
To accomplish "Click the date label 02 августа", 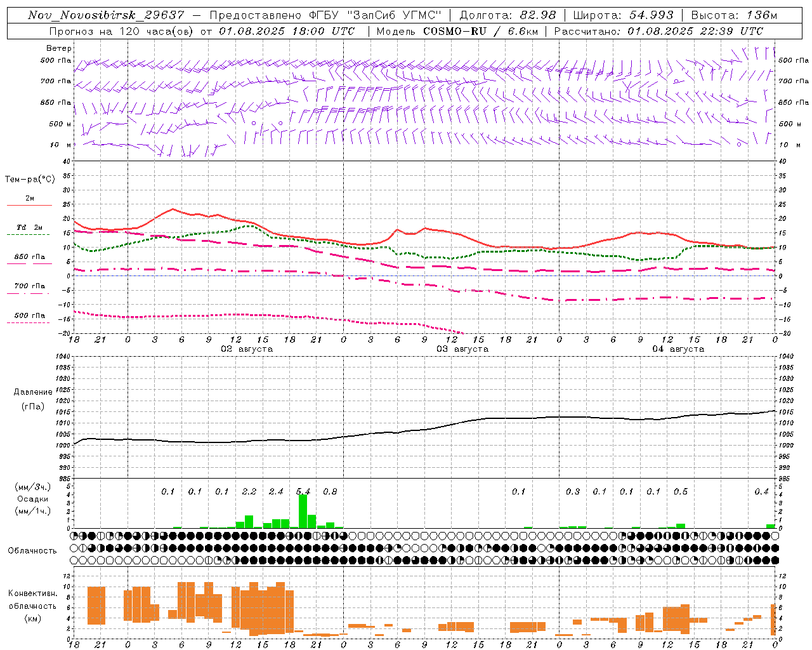I will click(x=247, y=349).
